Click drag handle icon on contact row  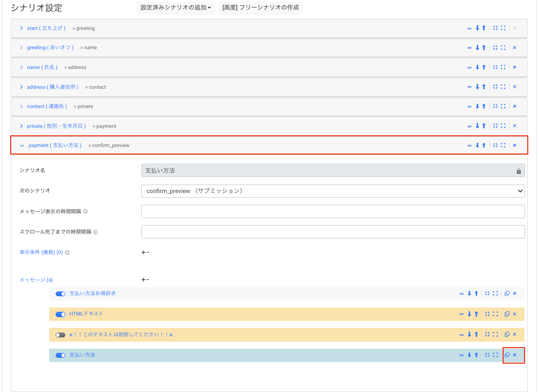(x=469, y=106)
